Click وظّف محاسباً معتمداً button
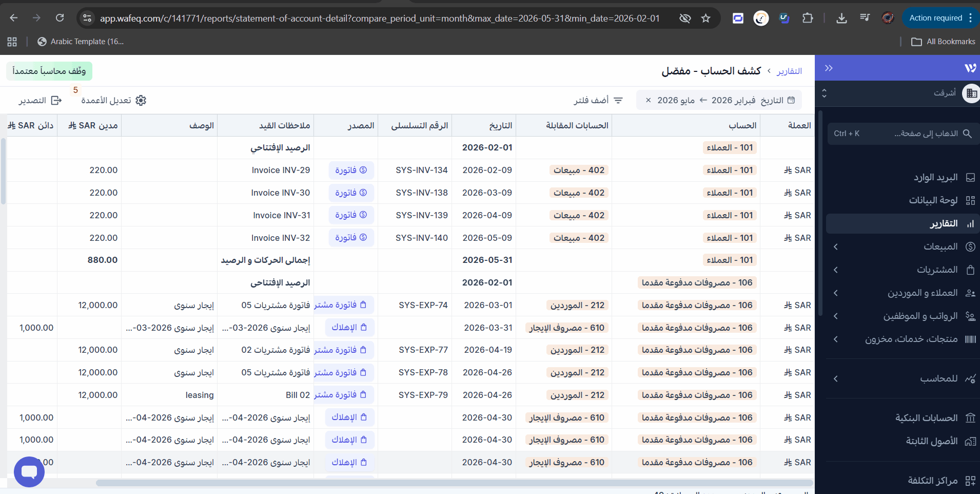980x494 pixels. point(49,71)
